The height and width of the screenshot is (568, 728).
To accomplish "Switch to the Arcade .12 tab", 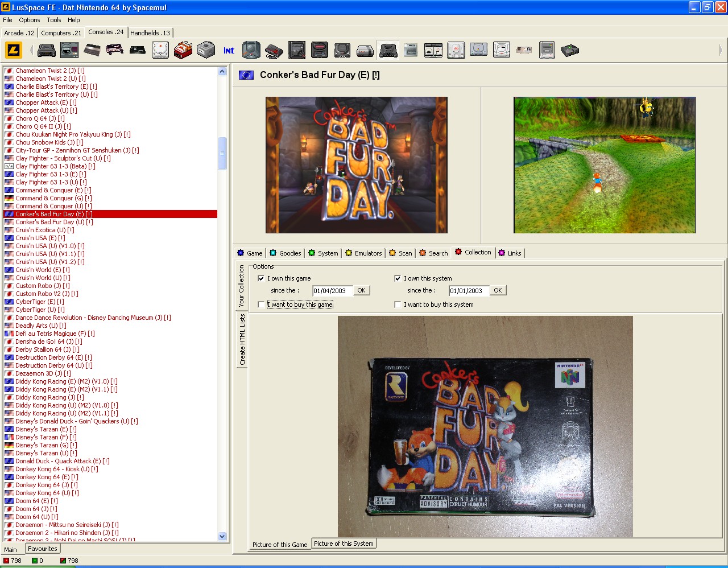I will [x=19, y=33].
